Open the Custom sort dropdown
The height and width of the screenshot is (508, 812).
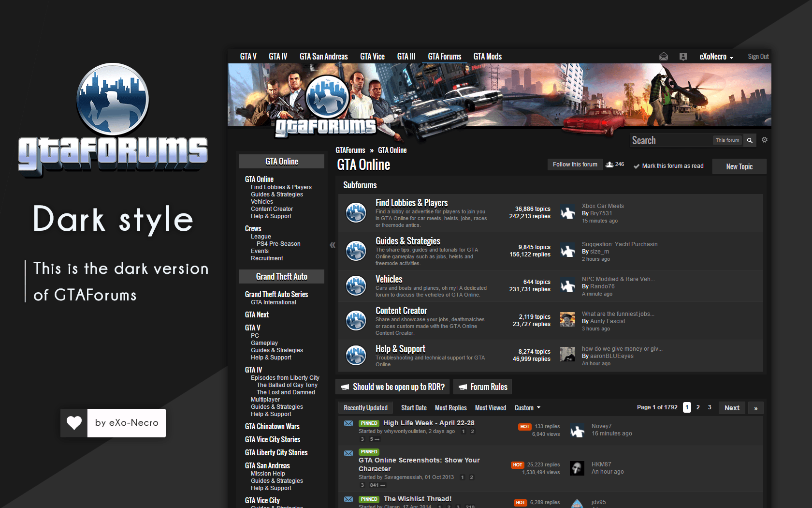[528, 408]
